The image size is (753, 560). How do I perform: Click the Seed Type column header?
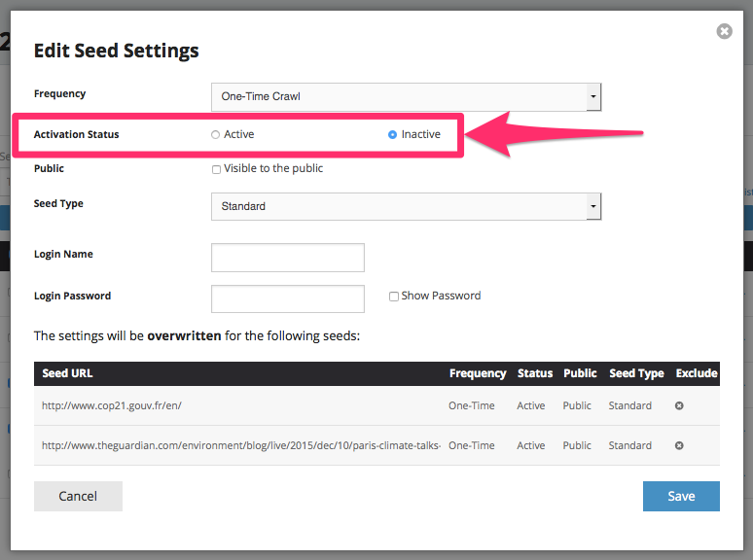tap(636, 373)
